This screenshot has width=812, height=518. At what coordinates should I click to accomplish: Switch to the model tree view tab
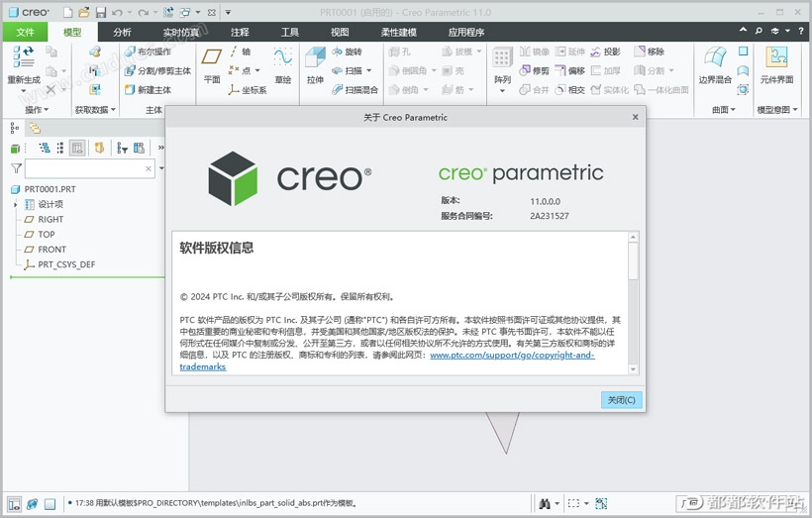tap(15, 128)
